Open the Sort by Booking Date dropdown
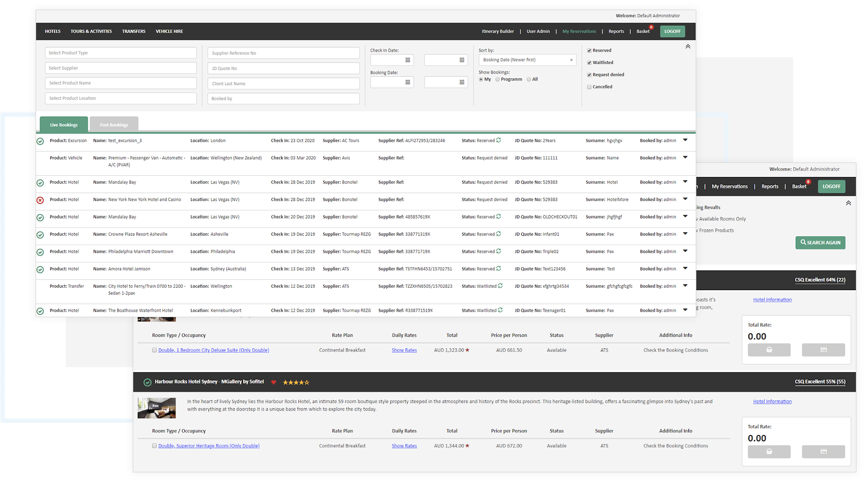This screenshot has height=482, width=868. pos(527,60)
